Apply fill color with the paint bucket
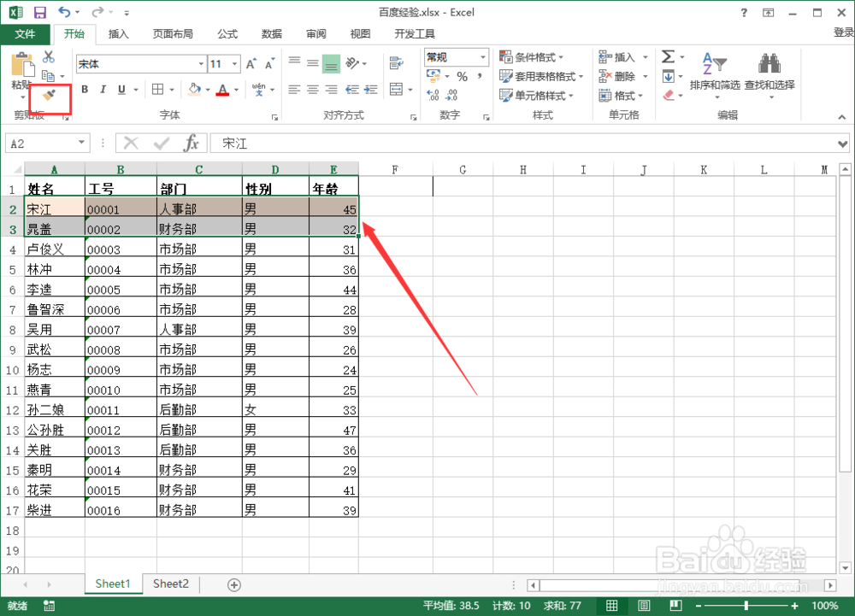The width and height of the screenshot is (855, 616). pos(195,90)
